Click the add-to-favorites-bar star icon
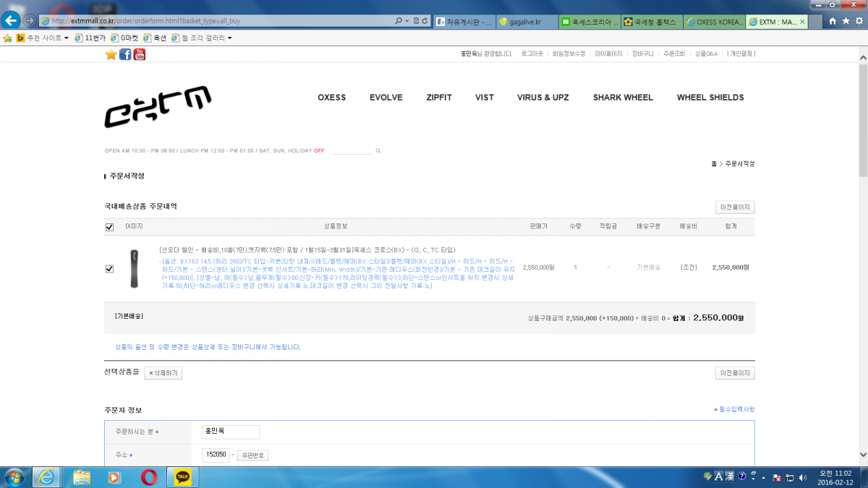The image size is (868, 488). click(x=7, y=38)
